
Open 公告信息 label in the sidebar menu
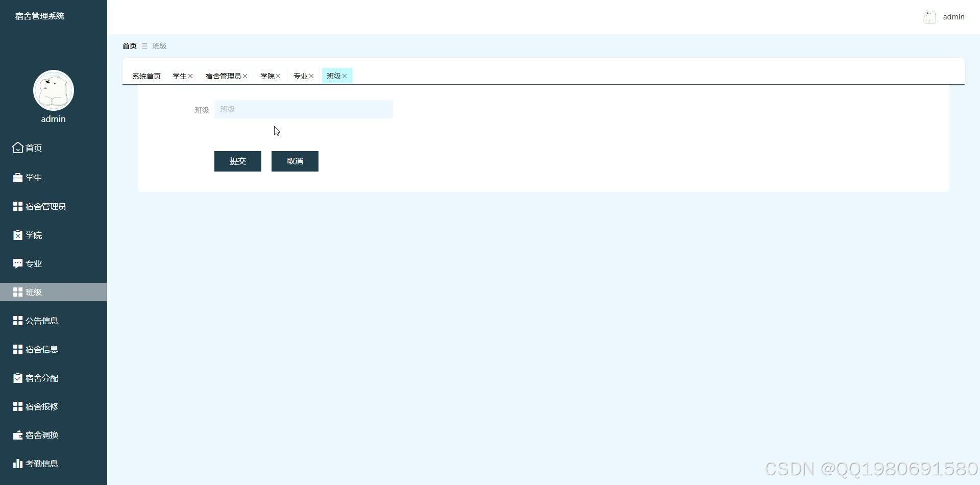click(42, 321)
